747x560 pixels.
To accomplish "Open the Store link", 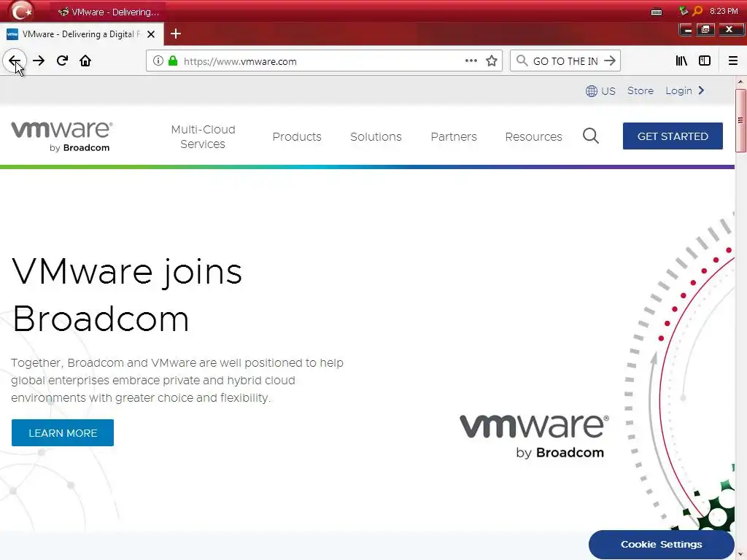I will click(x=640, y=91).
